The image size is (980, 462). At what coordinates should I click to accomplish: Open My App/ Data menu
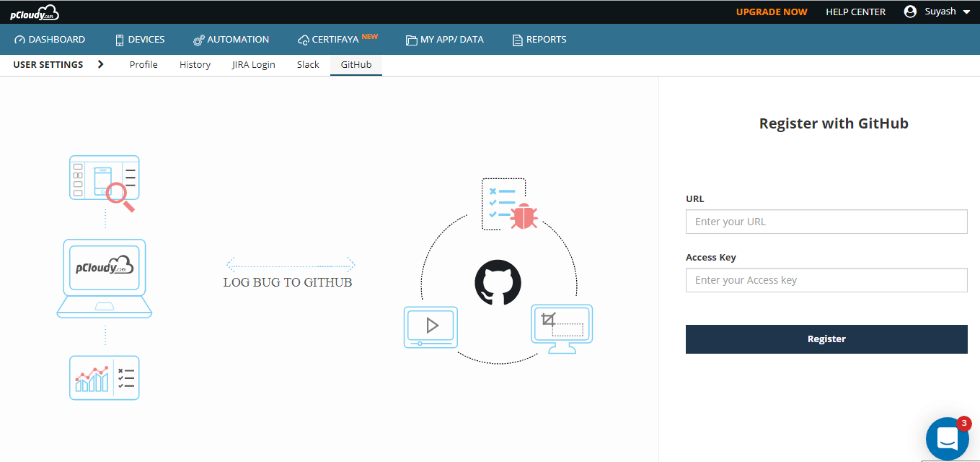[x=445, y=40]
